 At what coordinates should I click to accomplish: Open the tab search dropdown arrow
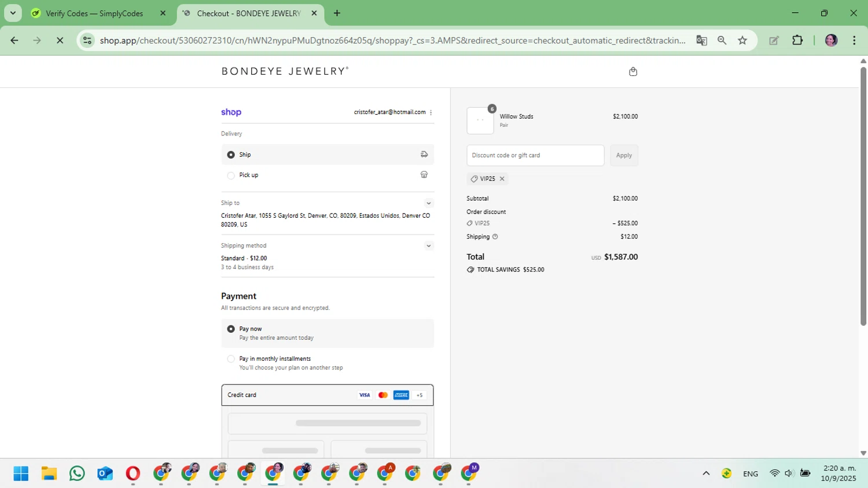pyautogui.click(x=13, y=13)
